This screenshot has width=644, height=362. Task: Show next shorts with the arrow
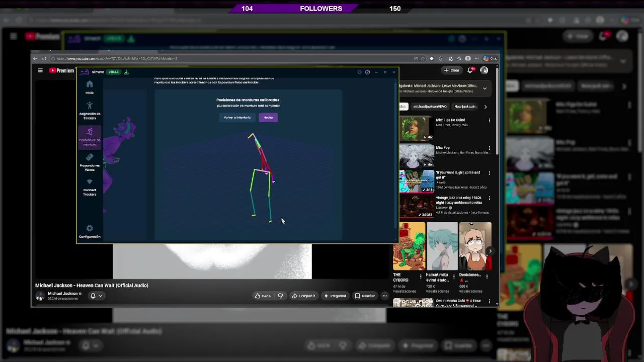point(491,251)
